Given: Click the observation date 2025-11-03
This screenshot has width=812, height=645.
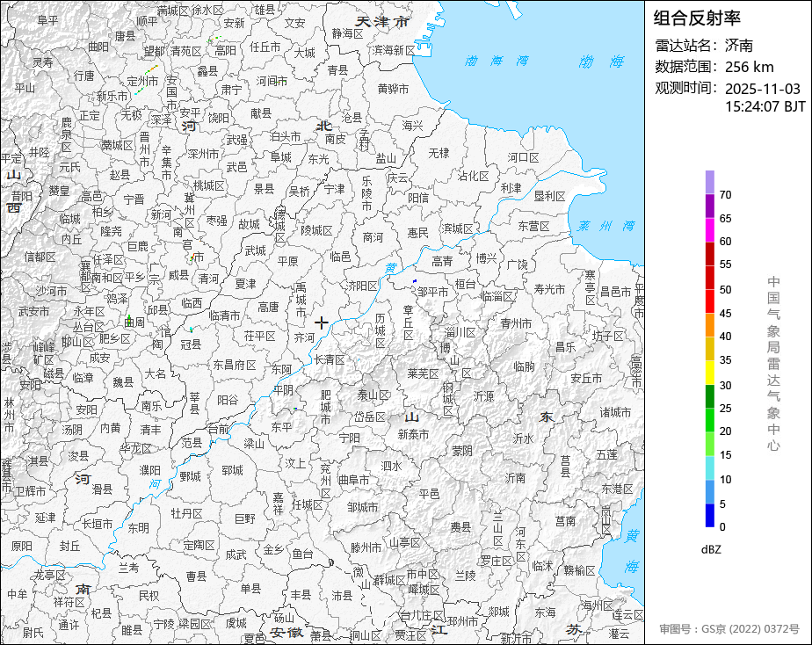Looking at the screenshot, I should (x=762, y=89).
